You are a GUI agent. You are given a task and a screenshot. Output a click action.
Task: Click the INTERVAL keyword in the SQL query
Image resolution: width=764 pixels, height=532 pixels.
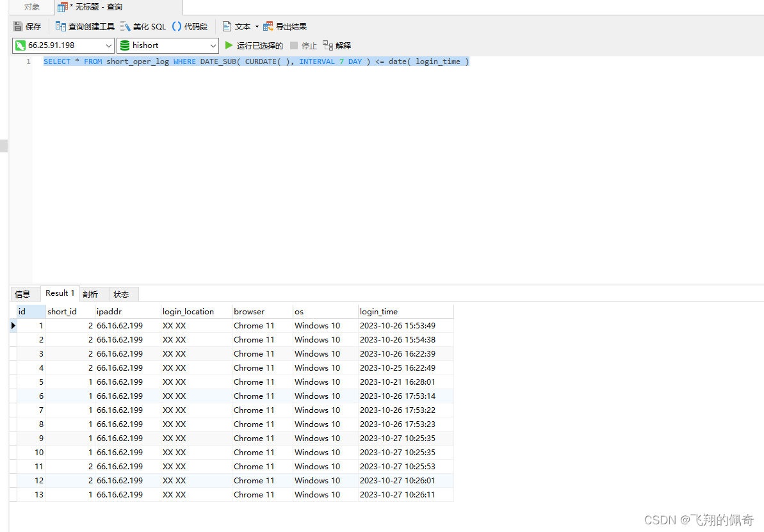[x=317, y=61]
